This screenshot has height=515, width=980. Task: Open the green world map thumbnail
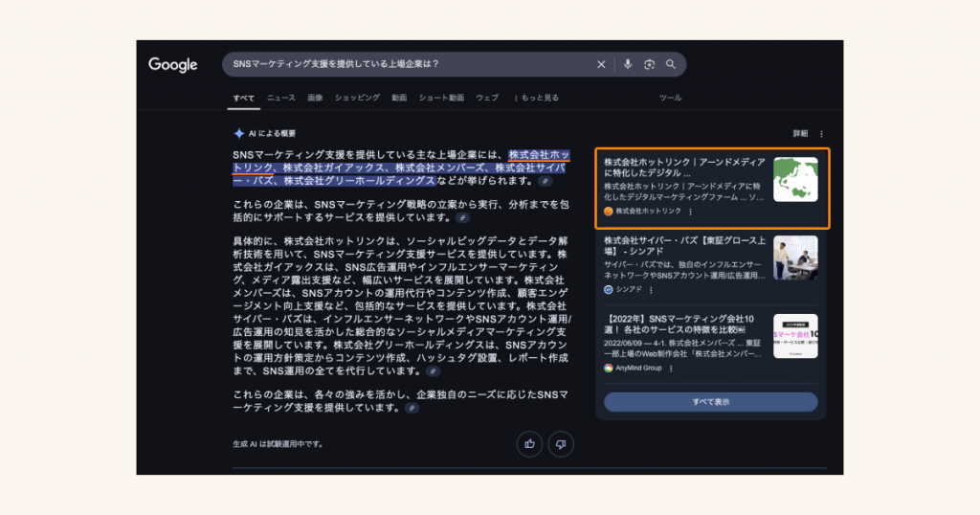pyautogui.click(x=795, y=179)
